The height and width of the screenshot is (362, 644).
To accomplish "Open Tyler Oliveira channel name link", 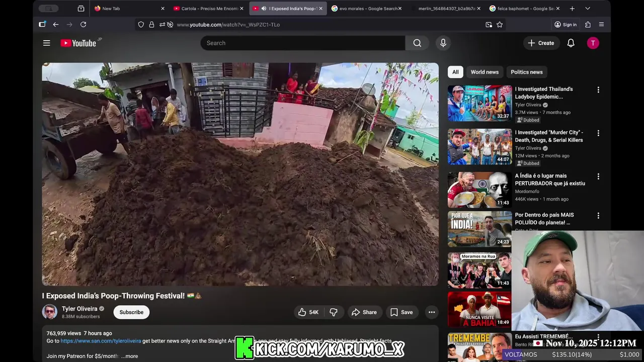I will [79, 309].
